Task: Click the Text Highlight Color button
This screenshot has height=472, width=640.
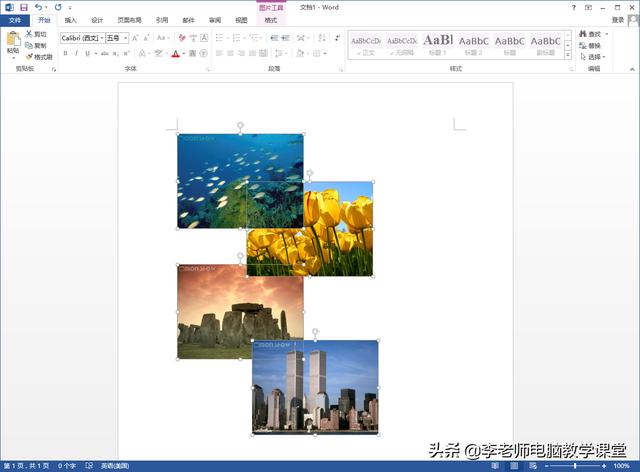Action: click(x=158, y=53)
